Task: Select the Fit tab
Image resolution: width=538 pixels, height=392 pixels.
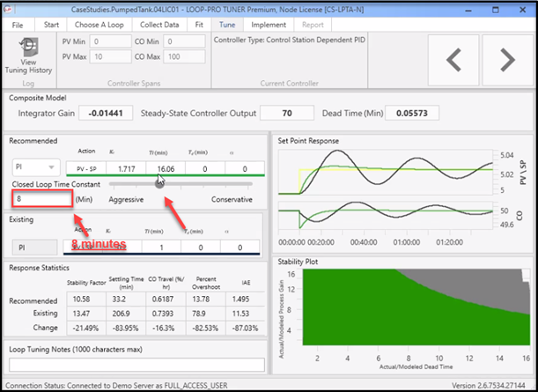Action: tap(198, 25)
